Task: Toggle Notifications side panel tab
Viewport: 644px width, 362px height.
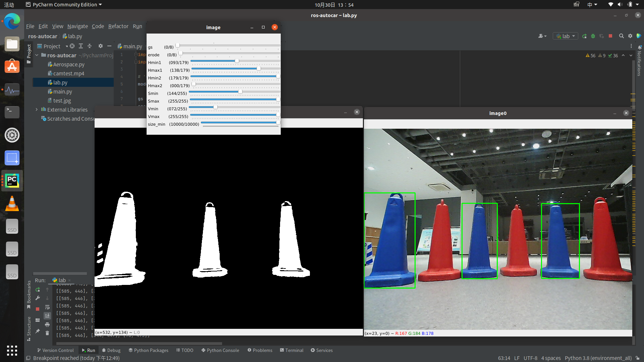Action: [x=639, y=61]
